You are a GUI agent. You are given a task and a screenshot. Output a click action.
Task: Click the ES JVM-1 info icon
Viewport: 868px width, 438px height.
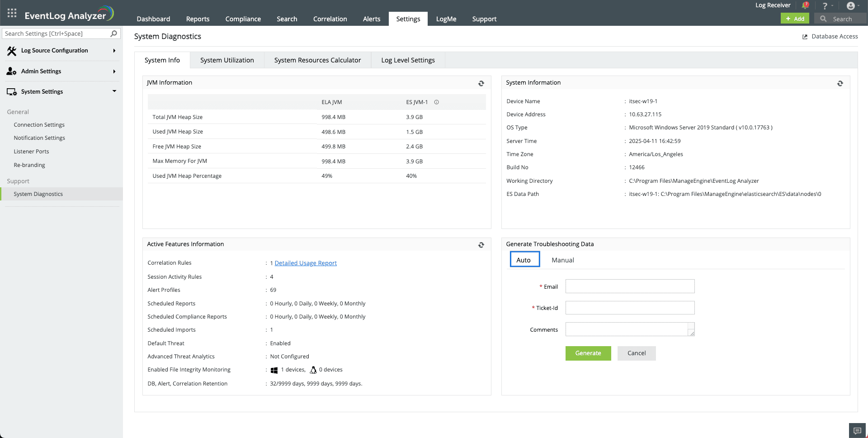coord(436,102)
